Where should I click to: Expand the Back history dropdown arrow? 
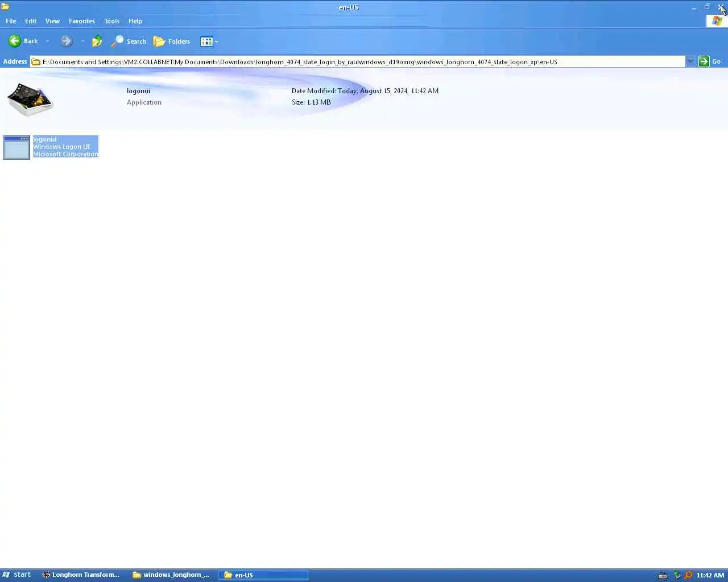pos(47,41)
